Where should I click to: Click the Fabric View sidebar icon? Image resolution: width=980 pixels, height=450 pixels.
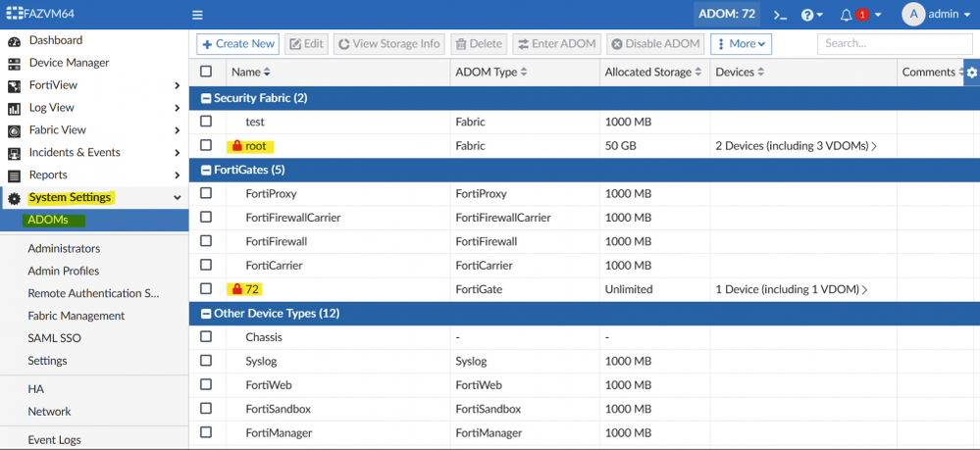click(14, 131)
